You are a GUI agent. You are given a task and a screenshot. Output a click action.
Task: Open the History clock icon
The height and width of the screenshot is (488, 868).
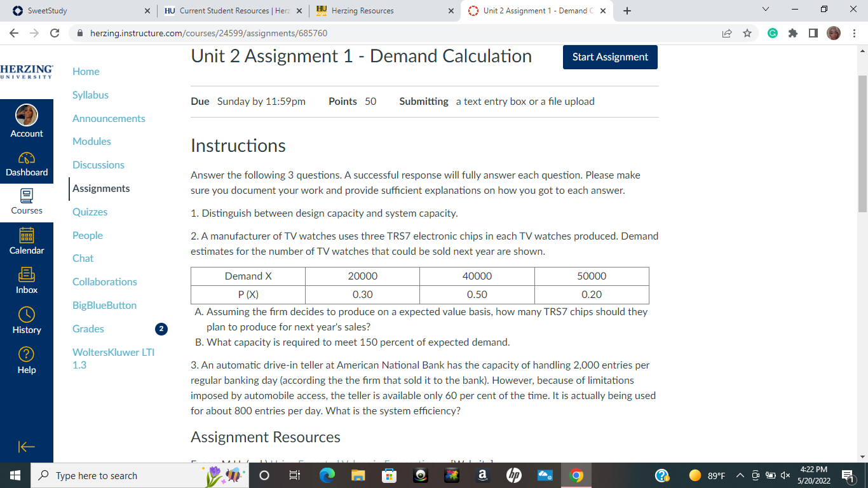(27, 315)
